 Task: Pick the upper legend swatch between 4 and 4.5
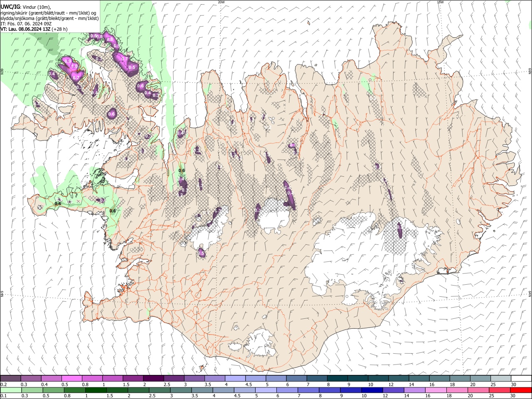point(235,378)
